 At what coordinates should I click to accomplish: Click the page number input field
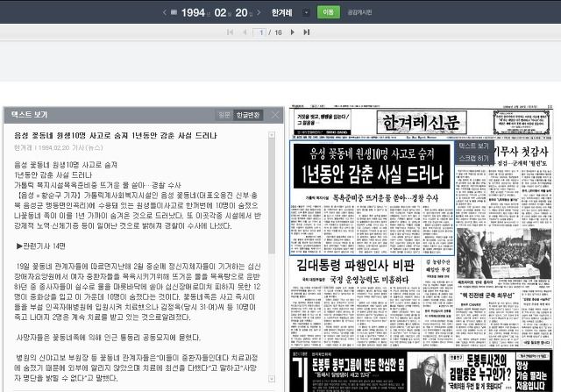pos(259,32)
